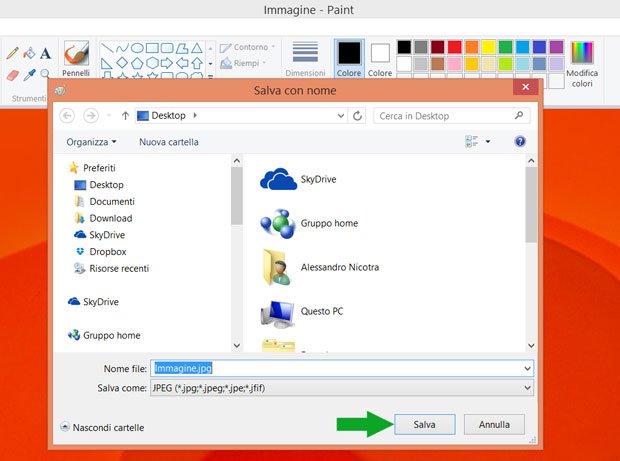Open the Pennelli brushes tool

76,59
